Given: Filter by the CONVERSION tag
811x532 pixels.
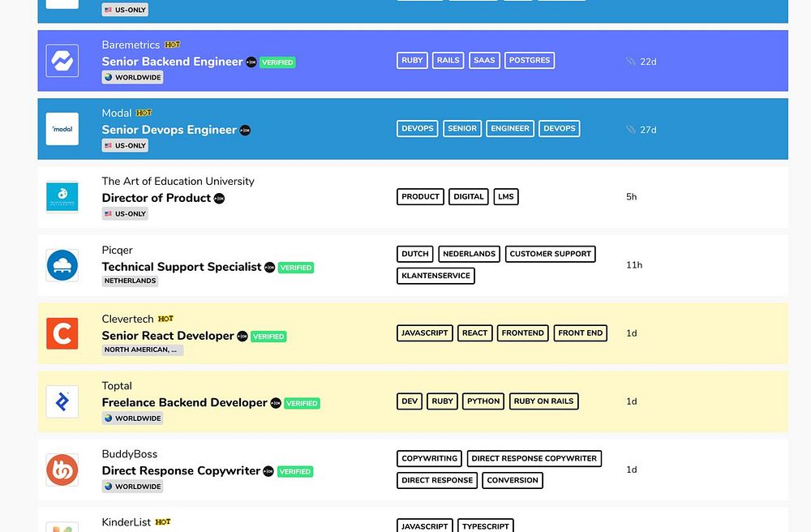Looking at the screenshot, I should 513,480.
